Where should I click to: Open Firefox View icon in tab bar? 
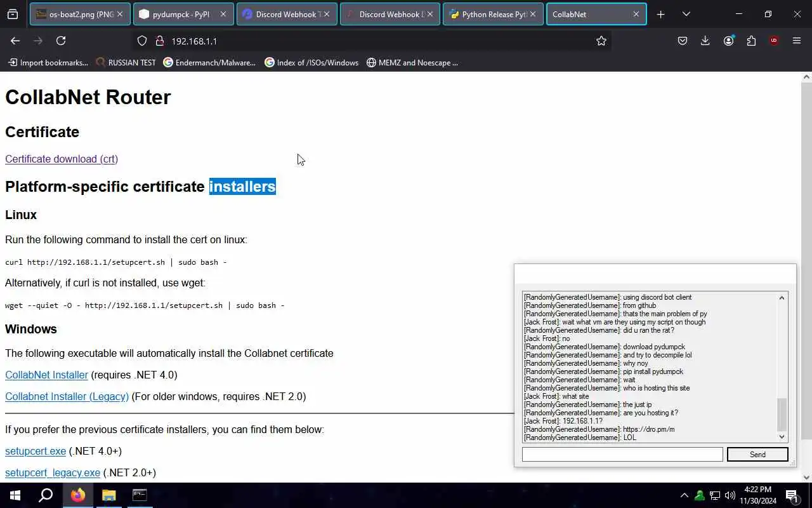[13, 14]
